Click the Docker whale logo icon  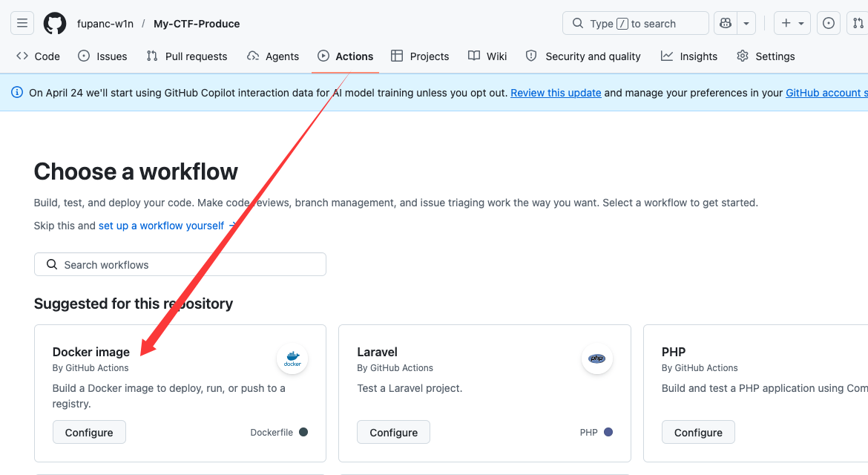(292, 358)
